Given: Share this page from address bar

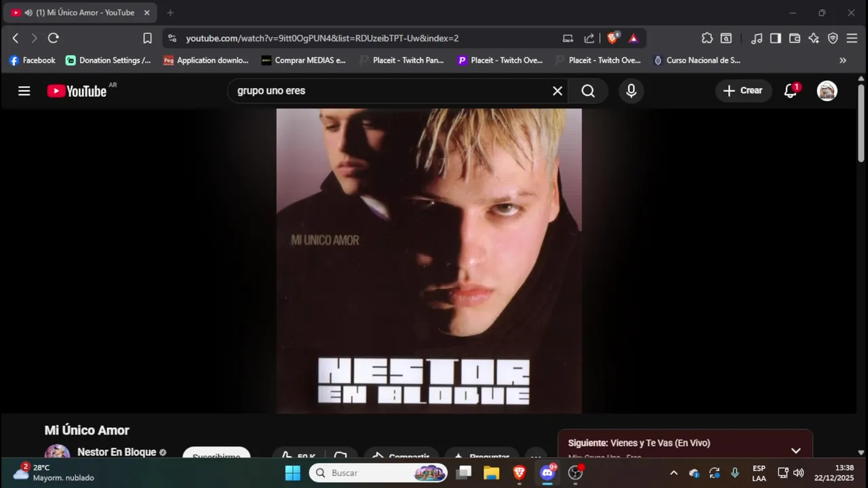Looking at the screenshot, I should tap(589, 39).
